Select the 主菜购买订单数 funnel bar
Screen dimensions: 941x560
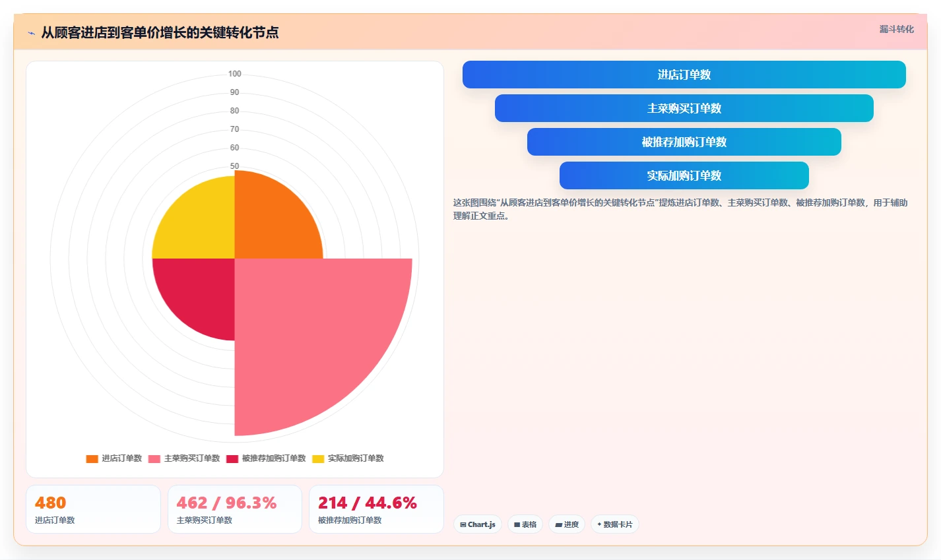[684, 108]
